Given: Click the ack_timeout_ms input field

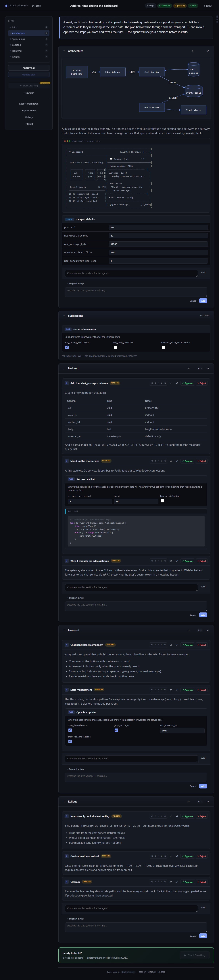Looking at the screenshot, I should (182, 731).
